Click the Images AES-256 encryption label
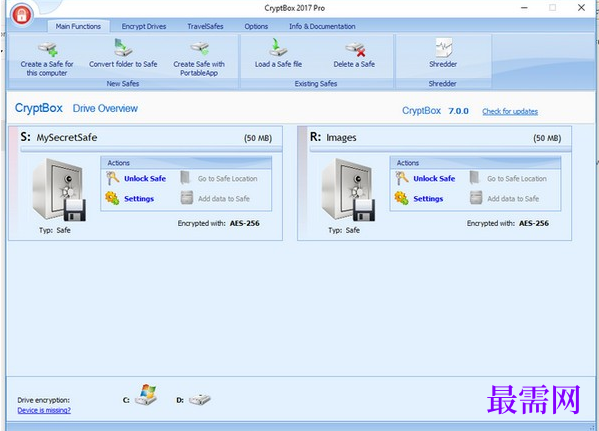The height and width of the screenshot is (431, 599). (534, 223)
